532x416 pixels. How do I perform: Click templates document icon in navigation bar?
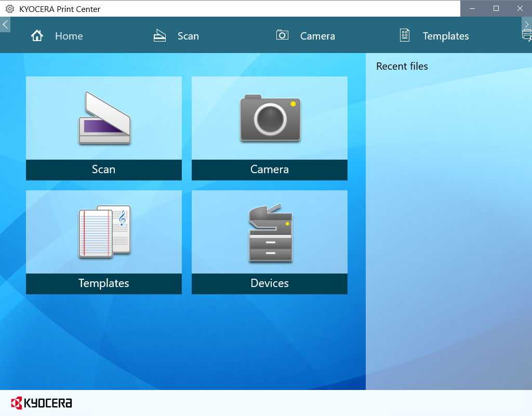click(404, 35)
